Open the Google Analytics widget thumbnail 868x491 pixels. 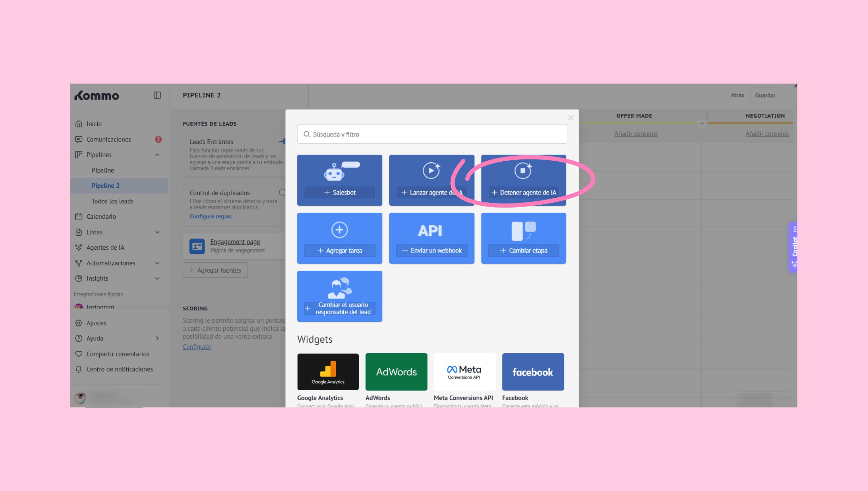(x=328, y=372)
